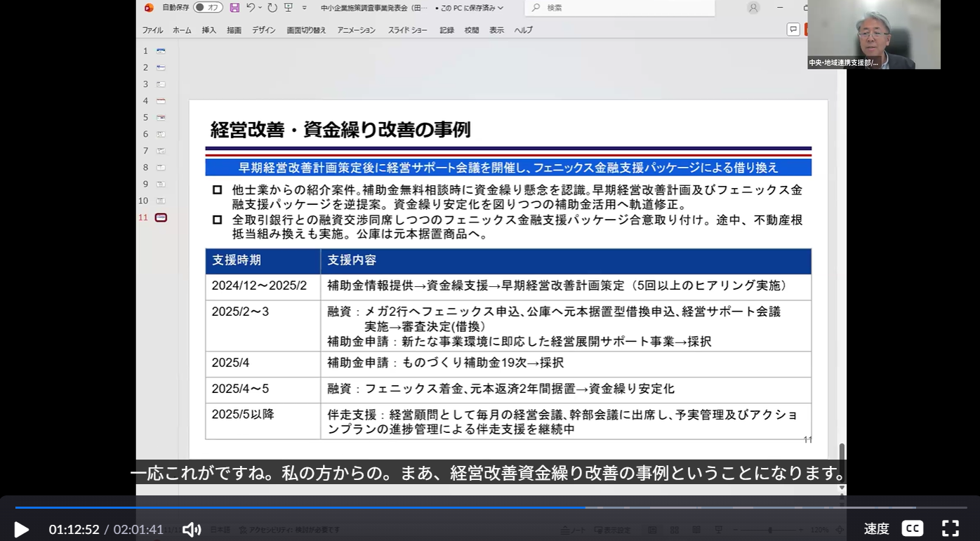
Task: Start slideshow from the quick access icon
Action: pyautogui.click(x=289, y=8)
